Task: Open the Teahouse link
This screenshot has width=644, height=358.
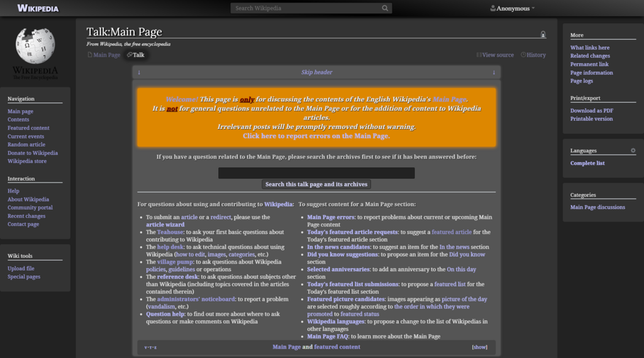Action: coord(170,232)
